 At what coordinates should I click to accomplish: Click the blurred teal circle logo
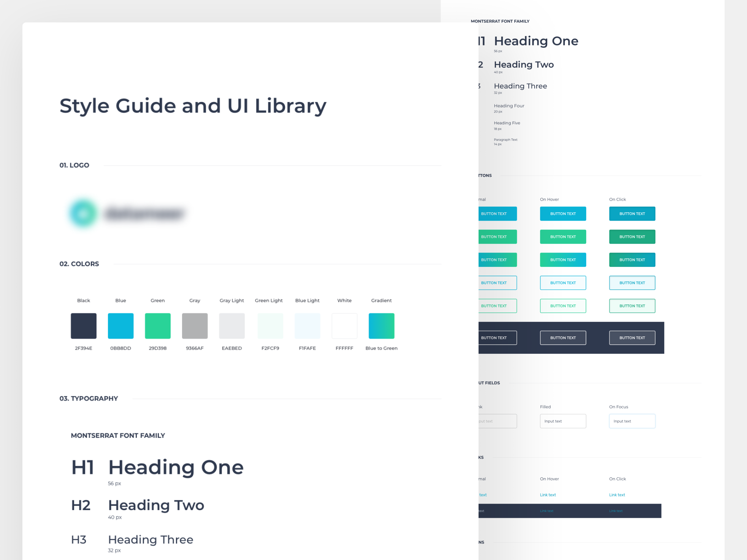[x=83, y=213]
